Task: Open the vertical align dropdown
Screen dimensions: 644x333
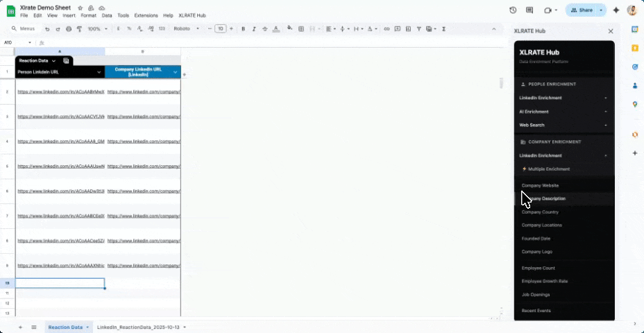Action: tap(344, 28)
